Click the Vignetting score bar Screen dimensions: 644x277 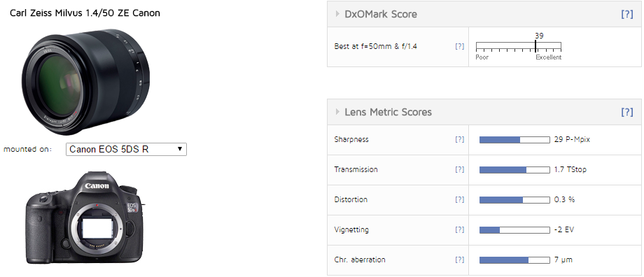pyautogui.click(x=514, y=230)
